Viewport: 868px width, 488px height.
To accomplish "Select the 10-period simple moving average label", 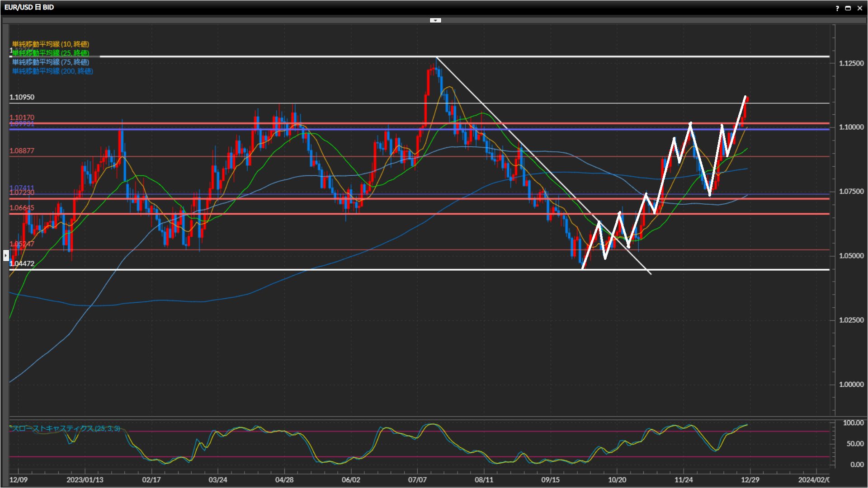I will [x=51, y=44].
